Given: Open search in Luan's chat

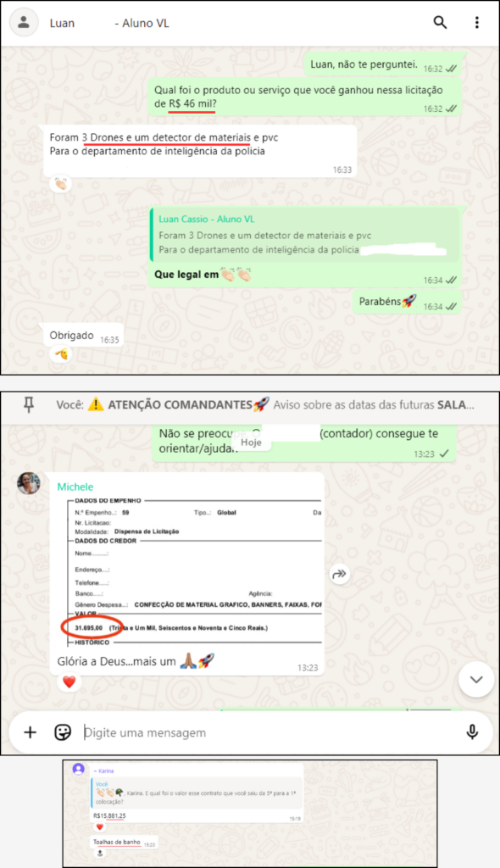Looking at the screenshot, I should 440,23.
